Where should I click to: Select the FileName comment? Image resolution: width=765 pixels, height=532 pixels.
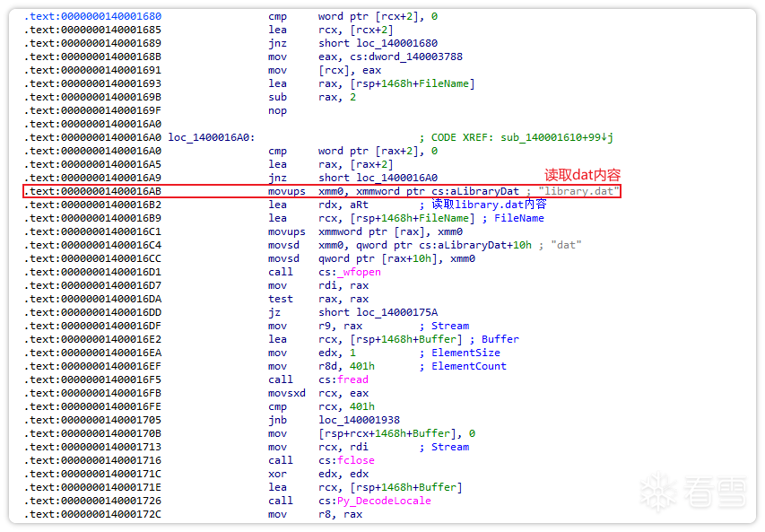point(518,218)
